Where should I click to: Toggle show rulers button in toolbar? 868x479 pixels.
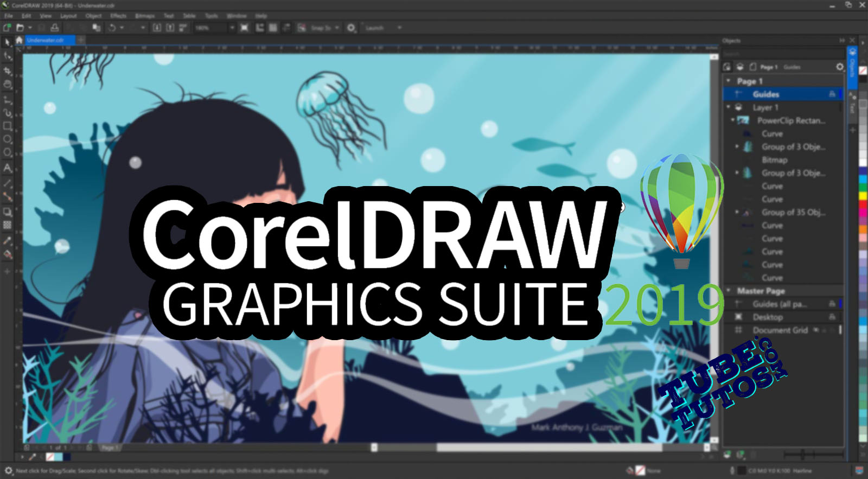point(260,27)
